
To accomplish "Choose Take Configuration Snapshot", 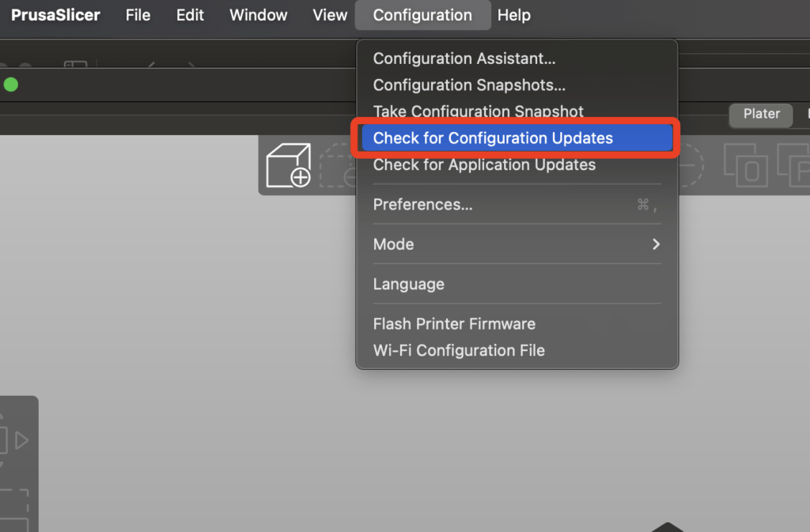I will pos(478,111).
